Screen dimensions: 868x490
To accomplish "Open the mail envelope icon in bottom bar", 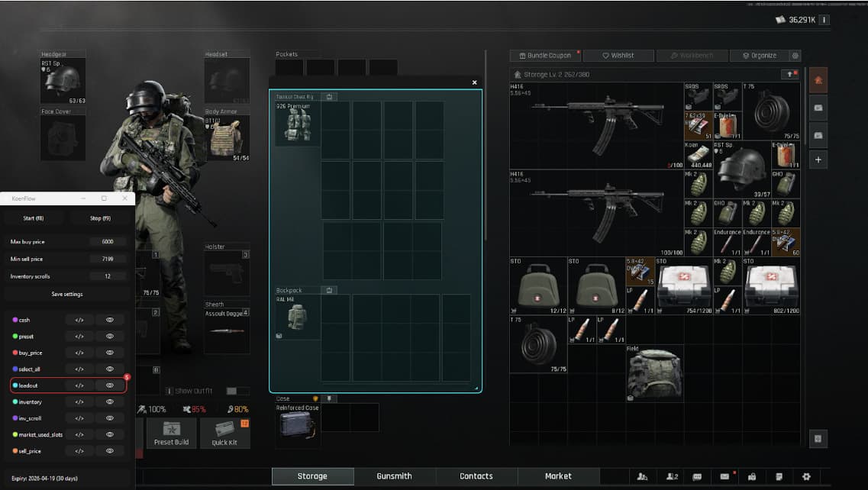I will (724, 476).
